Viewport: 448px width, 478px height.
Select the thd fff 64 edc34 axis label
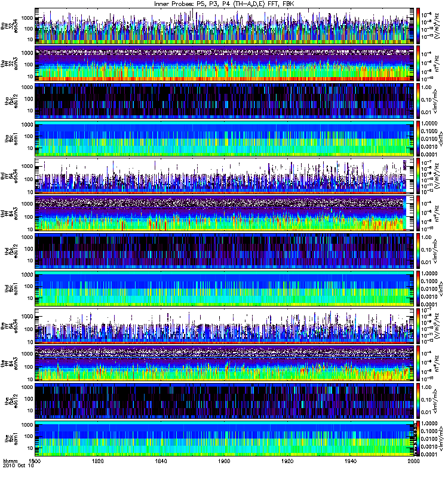pos(9,176)
